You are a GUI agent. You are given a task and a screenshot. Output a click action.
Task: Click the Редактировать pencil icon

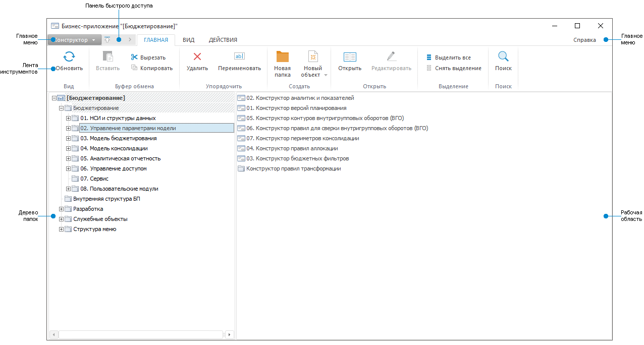tap(392, 56)
